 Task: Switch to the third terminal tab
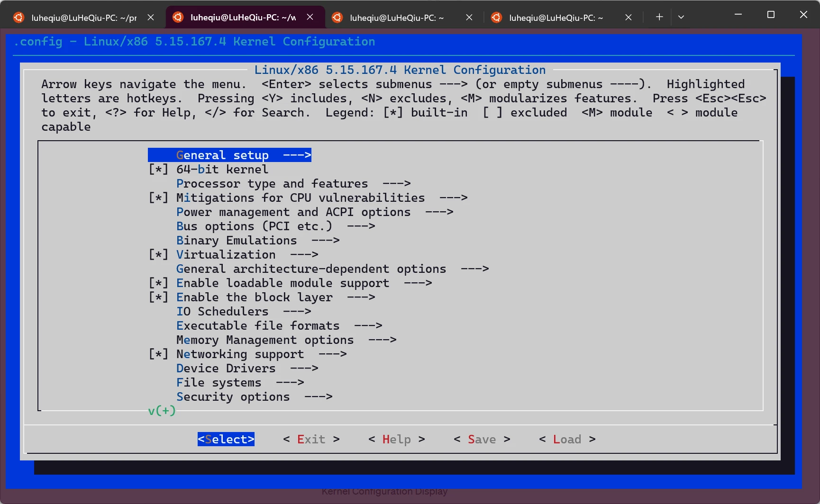point(396,18)
